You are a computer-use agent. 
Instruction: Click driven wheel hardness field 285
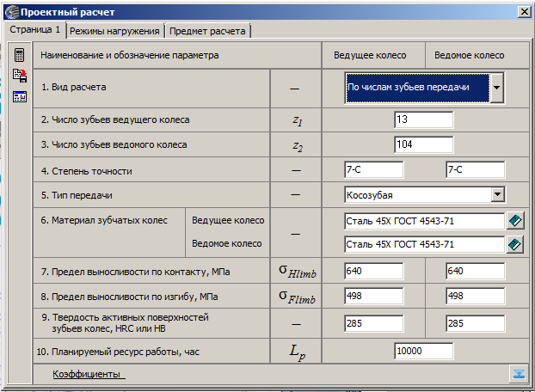475,324
